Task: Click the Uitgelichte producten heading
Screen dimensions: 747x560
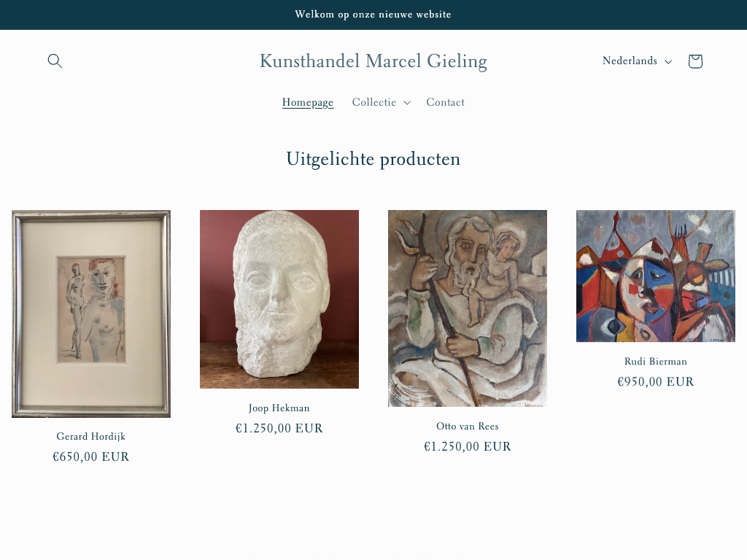Action: tap(373, 159)
